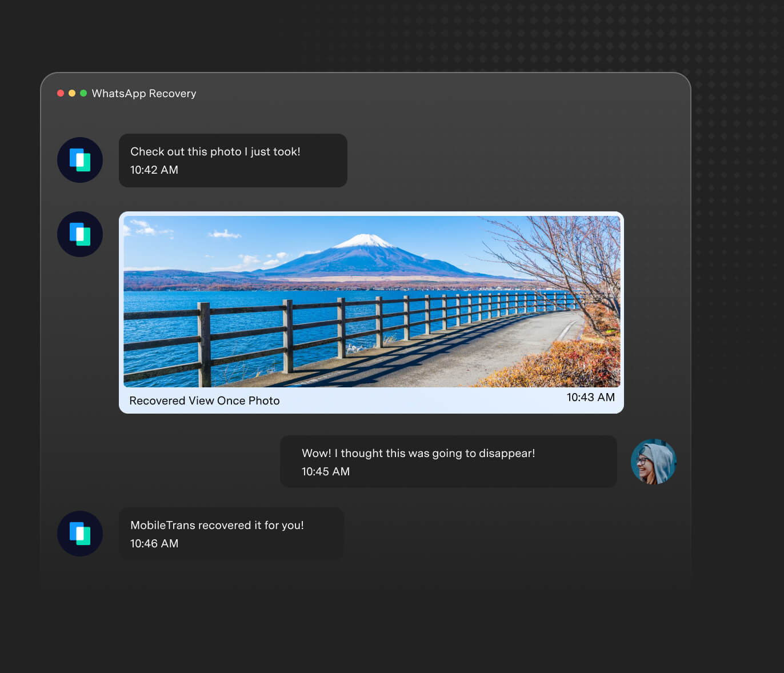Click the yellow minimize window dot

pyautogui.click(x=72, y=93)
